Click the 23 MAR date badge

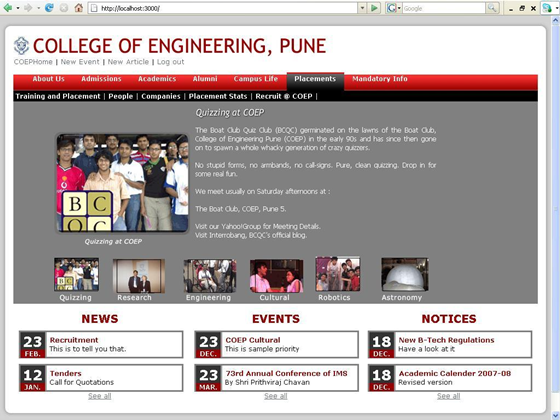click(x=208, y=378)
